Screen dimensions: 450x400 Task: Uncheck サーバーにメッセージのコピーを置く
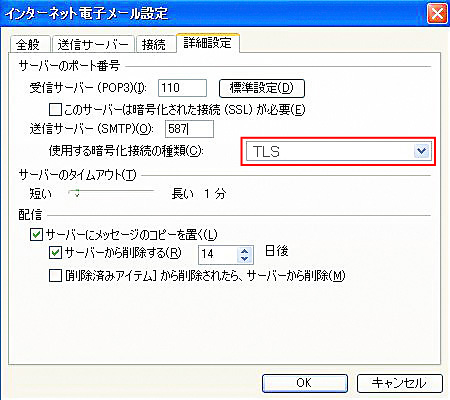(x=36, y=234)
